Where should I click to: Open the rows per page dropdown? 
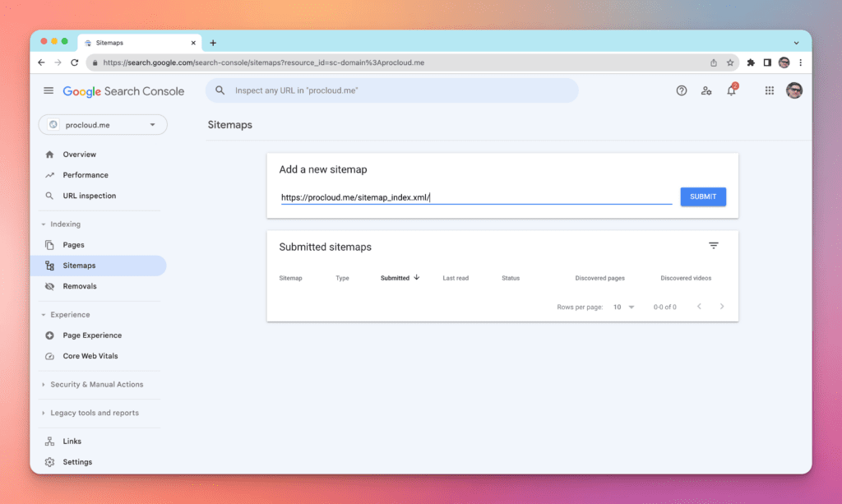point(624,307)
